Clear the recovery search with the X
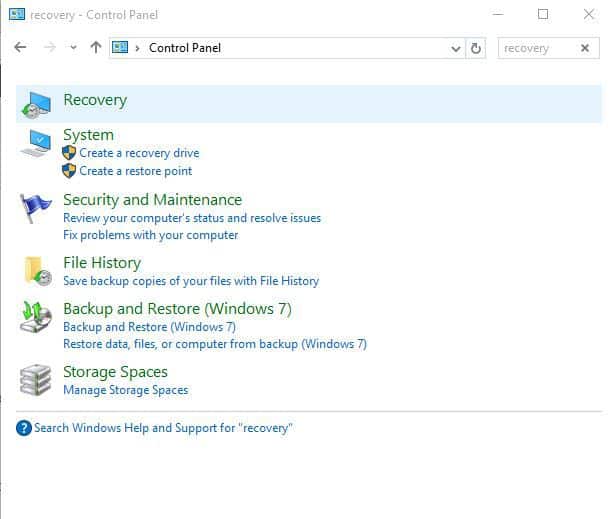This screenshot has height=519, width=609. click(x=585, y=48)
